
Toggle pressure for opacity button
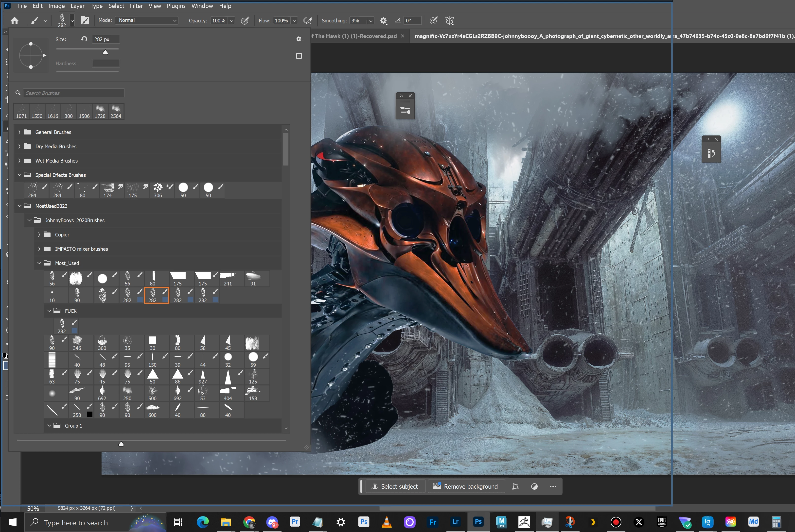(x=245, y=21)
